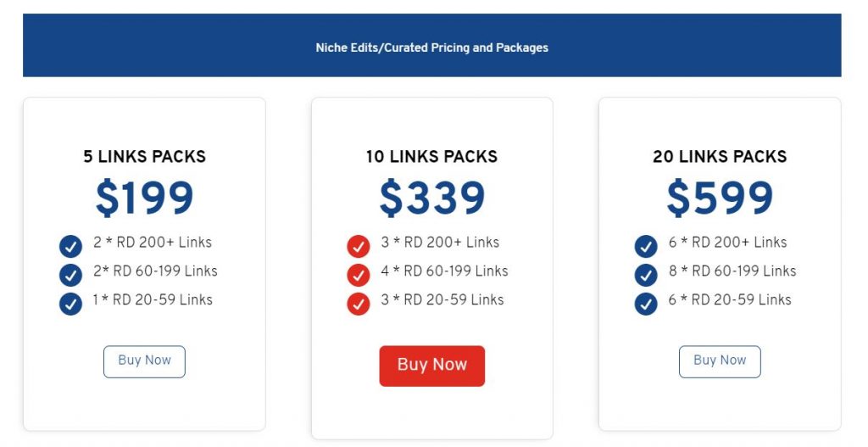Buy Now for the 20 Links Pack
The height and width of the screenshot is (447, 868).
[x=720, y=361]
